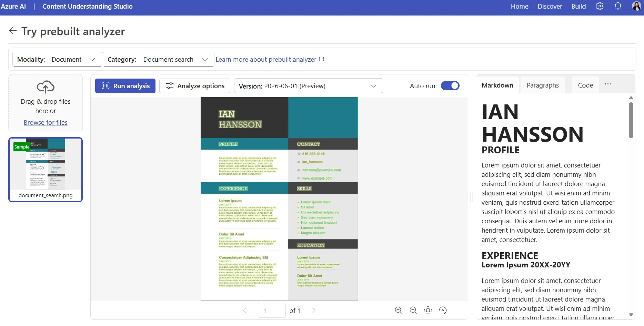Open Discover in the top navigation

coord(550,6)
